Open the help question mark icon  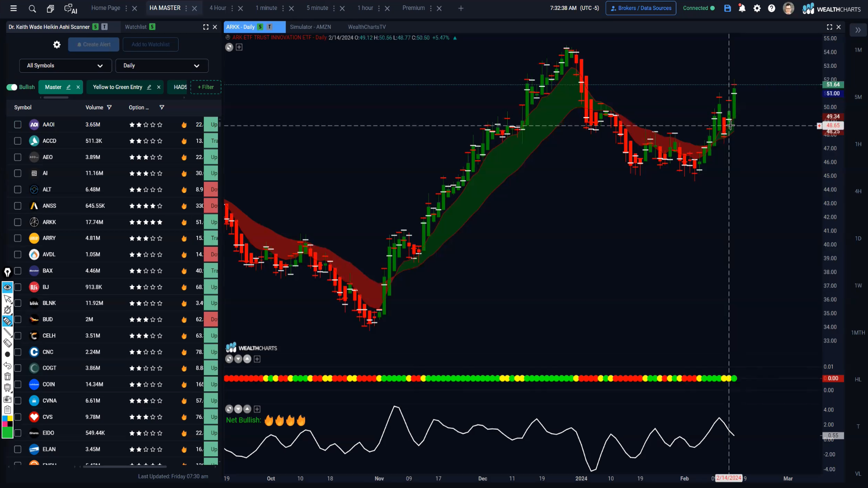pos(772,8)
